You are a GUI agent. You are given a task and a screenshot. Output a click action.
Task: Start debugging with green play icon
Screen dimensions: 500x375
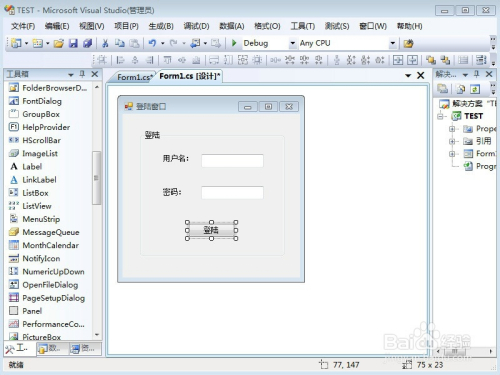coord(234,43)
